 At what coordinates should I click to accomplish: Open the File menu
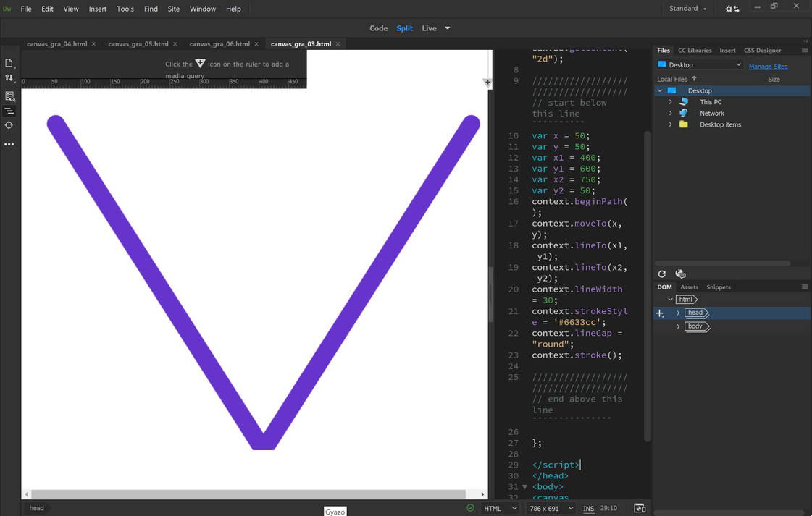click(26, 9)
